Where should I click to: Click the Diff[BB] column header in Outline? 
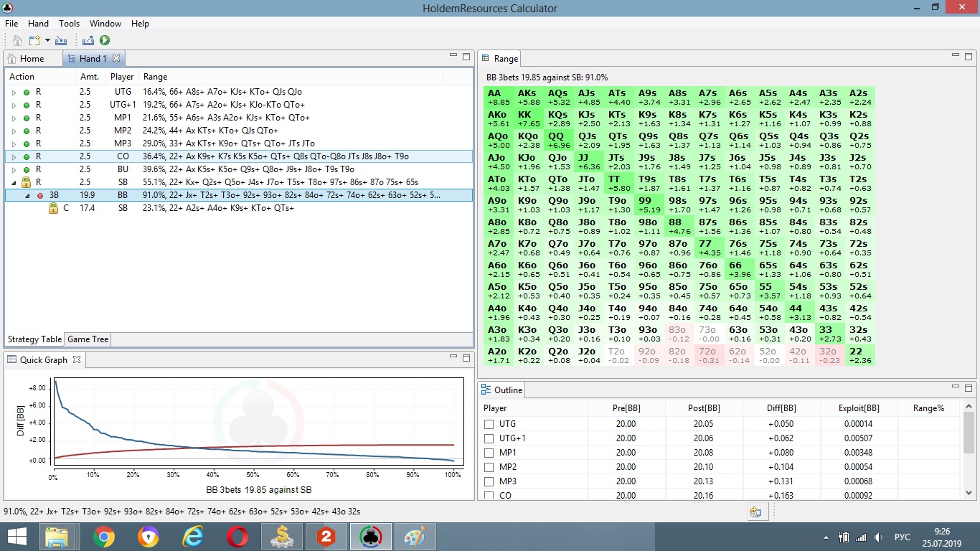pos(781,408)
